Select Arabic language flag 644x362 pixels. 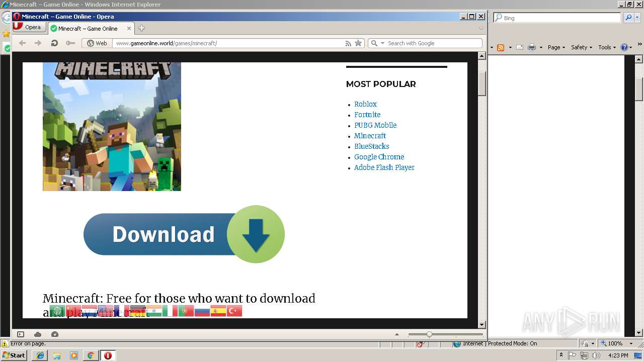(x=57, y=311)
